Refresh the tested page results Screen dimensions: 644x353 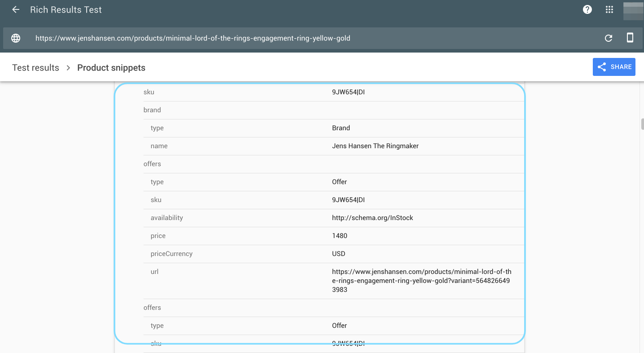[x=609, y=38]
